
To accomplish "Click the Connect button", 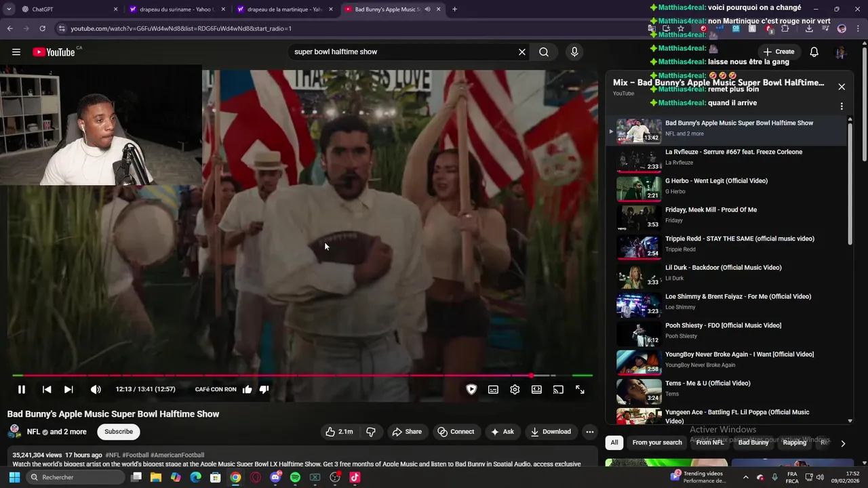I will (456, 432).
